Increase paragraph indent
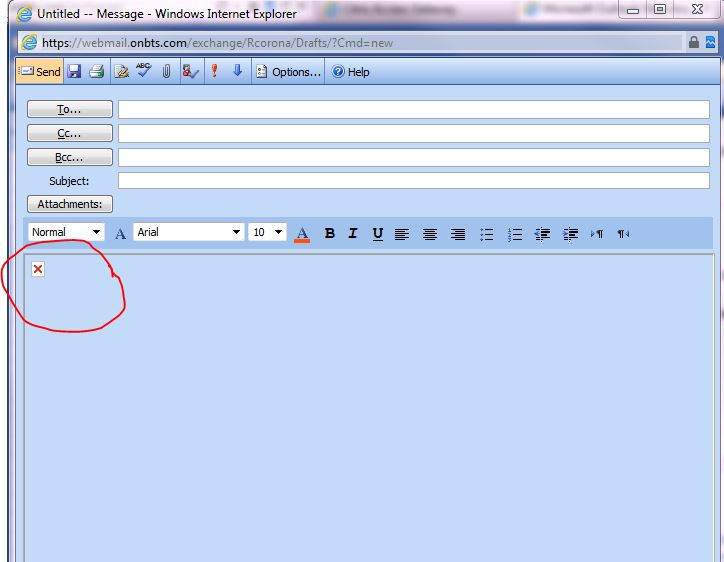The image size is (724, 562). click(x=571, y=234)
